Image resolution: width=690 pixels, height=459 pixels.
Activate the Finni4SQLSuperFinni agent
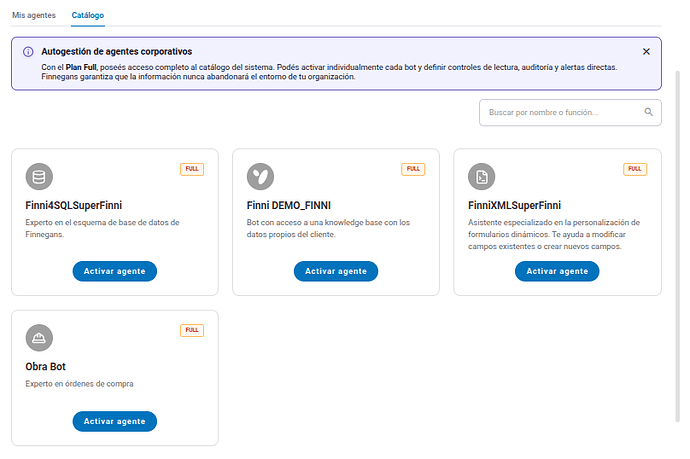(114, 271)
